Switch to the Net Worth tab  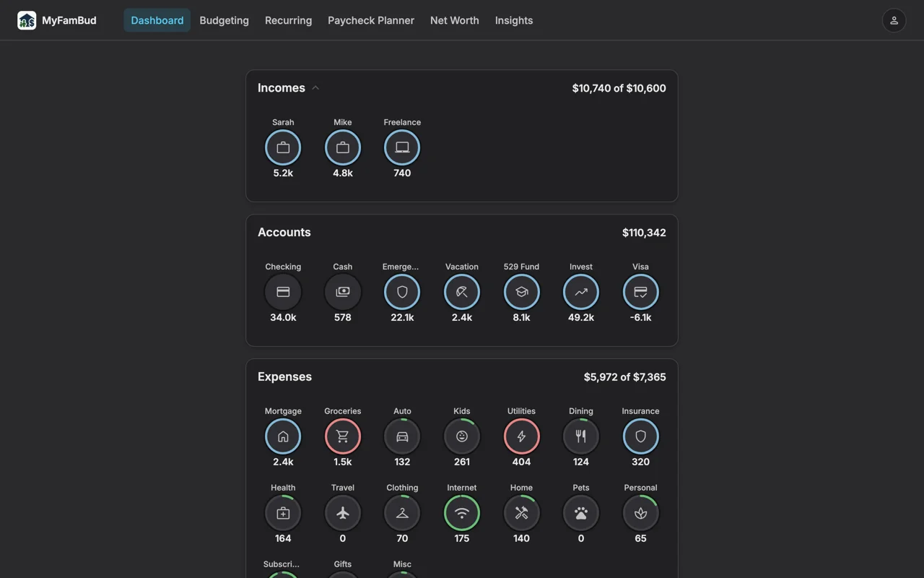click(455, 20)
